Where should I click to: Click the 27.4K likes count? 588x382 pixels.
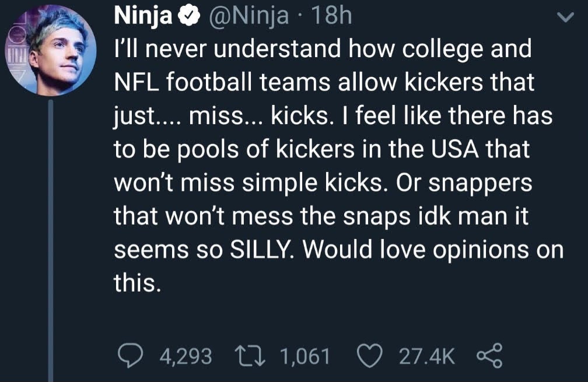point(426,356)
